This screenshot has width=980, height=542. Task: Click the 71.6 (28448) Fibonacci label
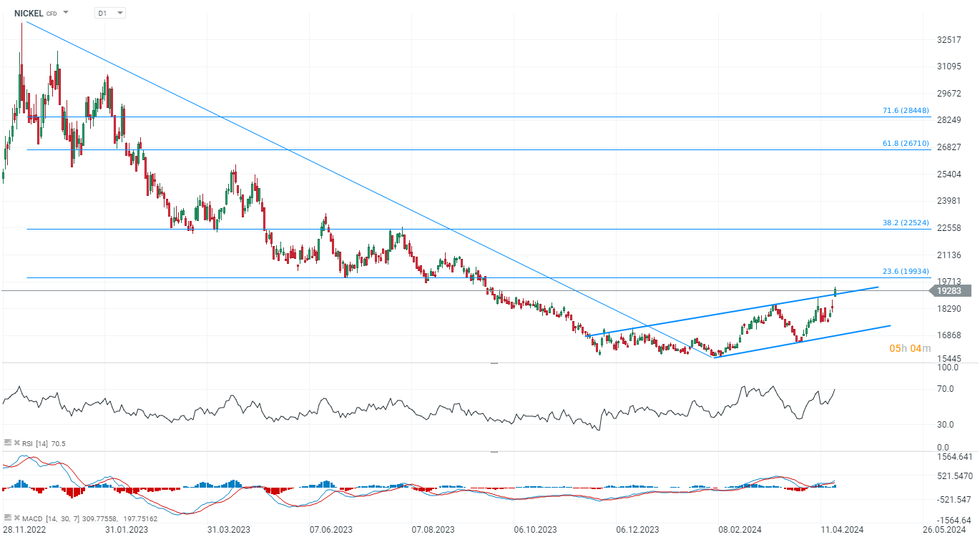[x=906, y=110]
